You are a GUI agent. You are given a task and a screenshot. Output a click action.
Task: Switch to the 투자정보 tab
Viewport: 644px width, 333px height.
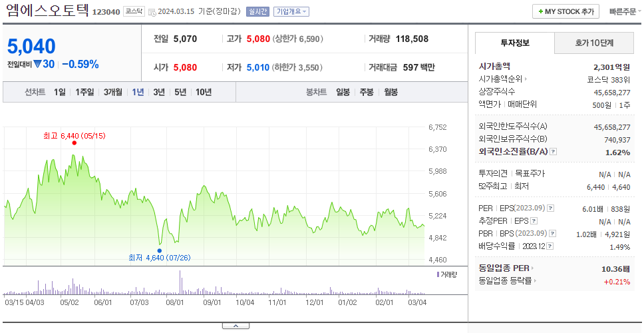coord(515,43)
